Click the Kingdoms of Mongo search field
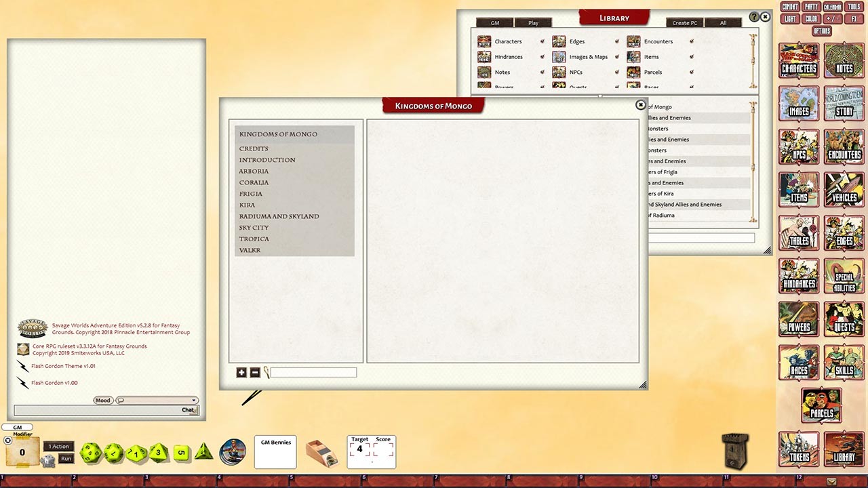The width and height of the screenshot is (868, 488). tap(313, 372)
